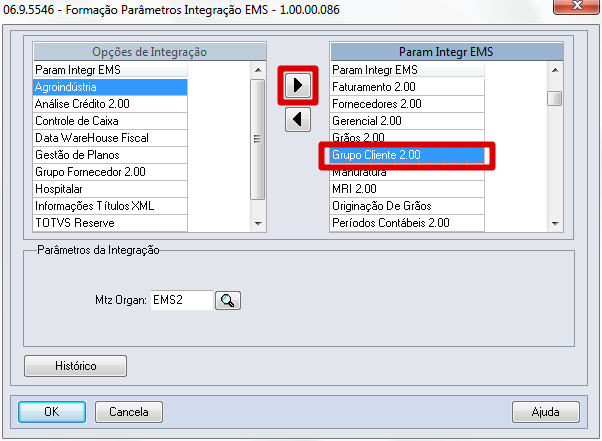Screen dimensions: 602x441
Task: Click the right list scrollbar thumb
Action: (555, 98)
